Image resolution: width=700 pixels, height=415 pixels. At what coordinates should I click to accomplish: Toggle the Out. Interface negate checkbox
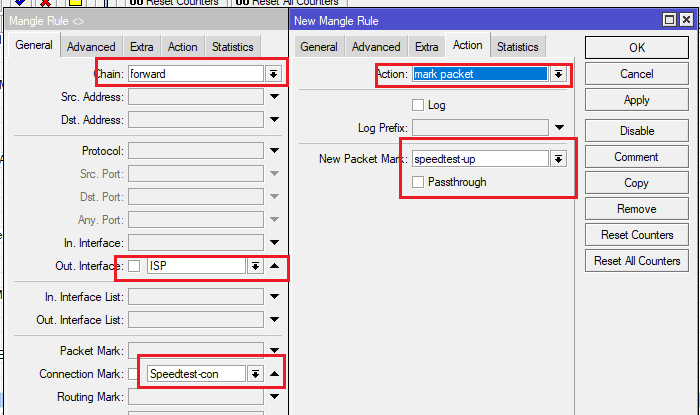(x=134, y=266)
